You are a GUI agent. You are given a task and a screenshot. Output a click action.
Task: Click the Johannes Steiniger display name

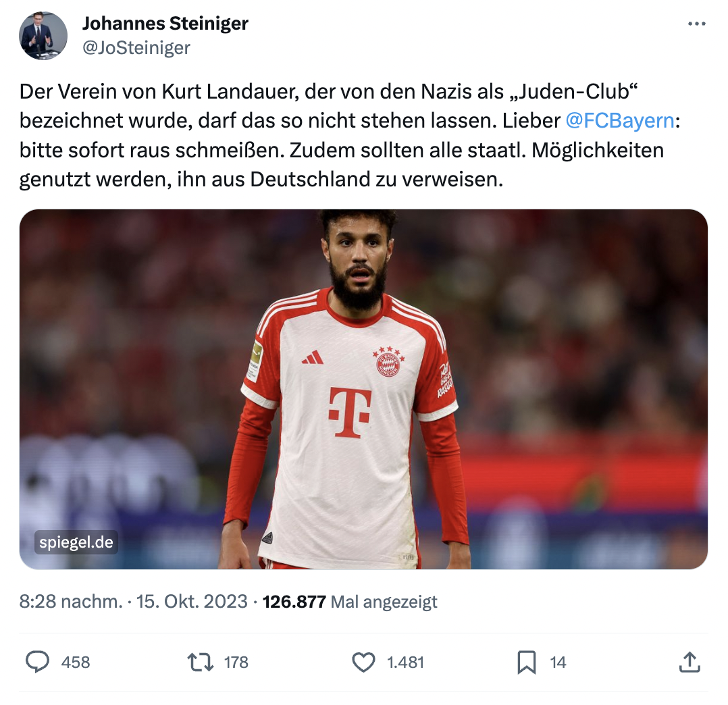point(165,23)
